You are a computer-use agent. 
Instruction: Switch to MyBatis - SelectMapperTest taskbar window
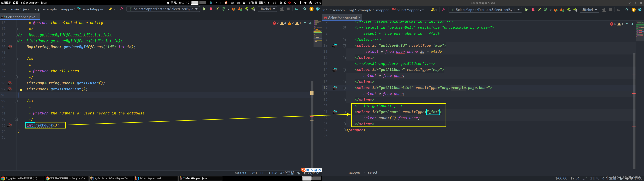(111, 178)
